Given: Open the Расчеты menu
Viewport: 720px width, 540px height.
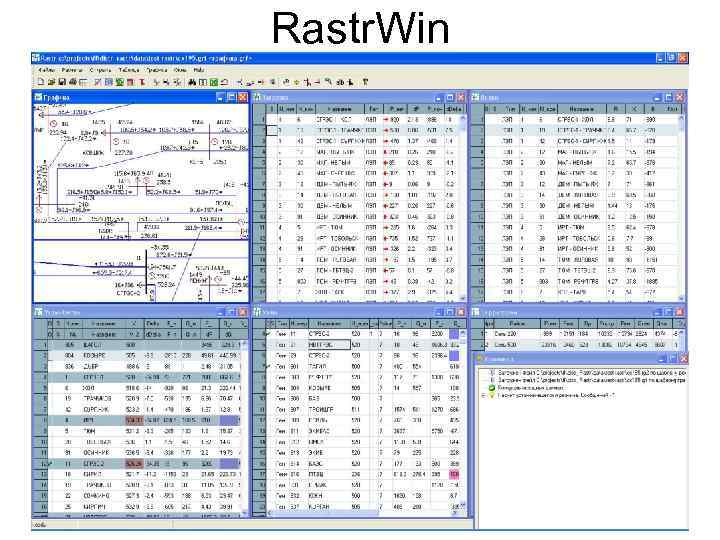Looking at the screenshot, I should (x=72, y=70).
